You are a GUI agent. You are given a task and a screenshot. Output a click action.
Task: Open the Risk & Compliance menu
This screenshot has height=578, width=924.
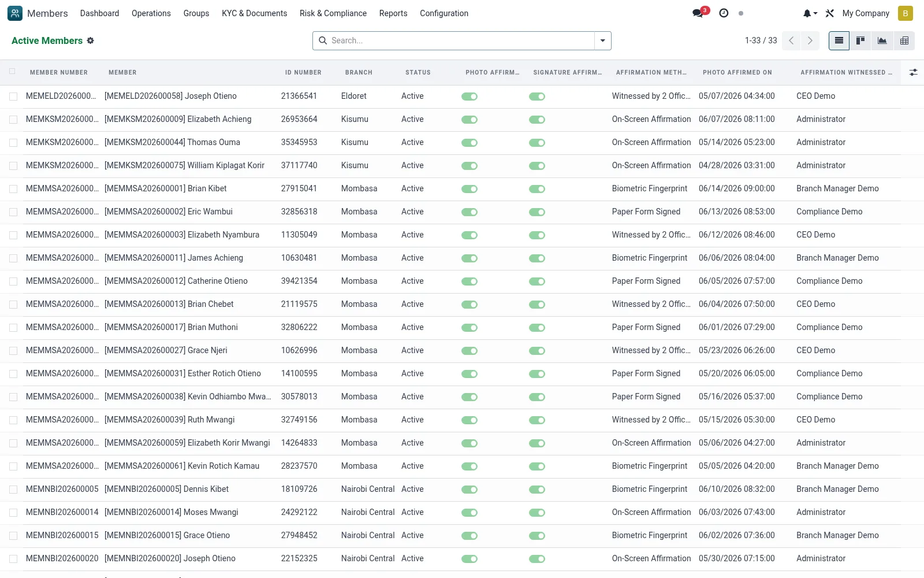333,13
